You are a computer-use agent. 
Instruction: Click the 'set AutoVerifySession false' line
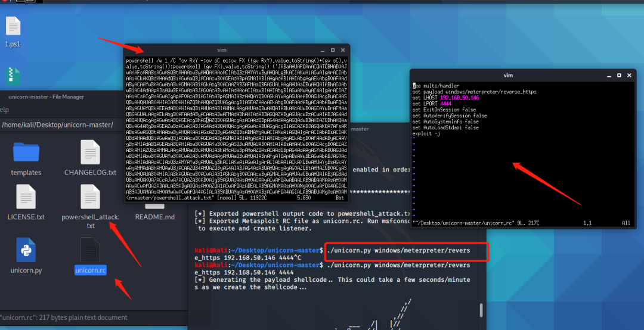coord(450,116)
